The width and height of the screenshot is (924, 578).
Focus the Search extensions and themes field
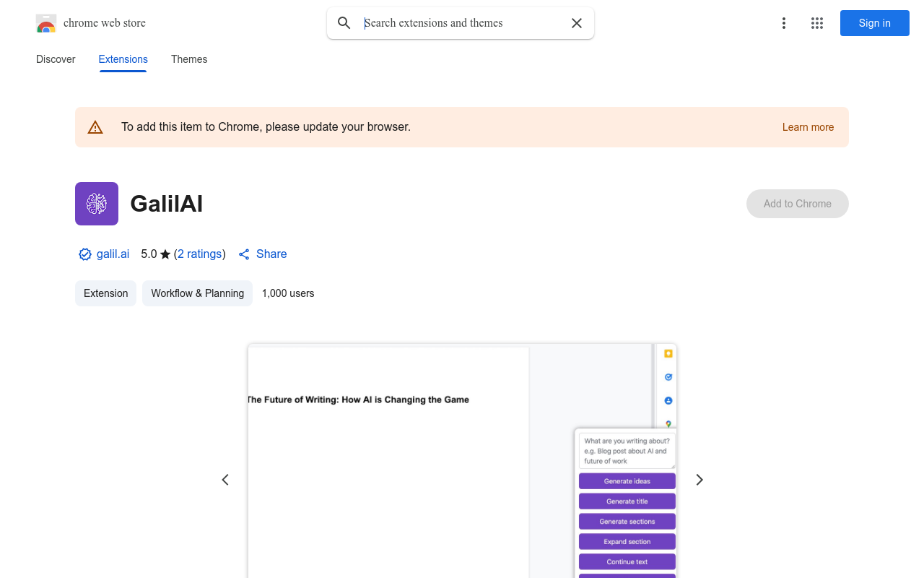pyautogui.click(x=462, y=23)
